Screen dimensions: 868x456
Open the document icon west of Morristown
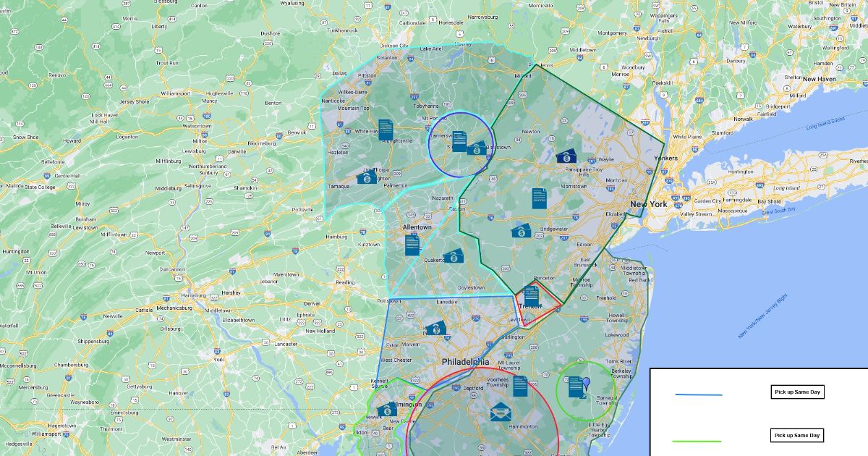tap(540, 198)
